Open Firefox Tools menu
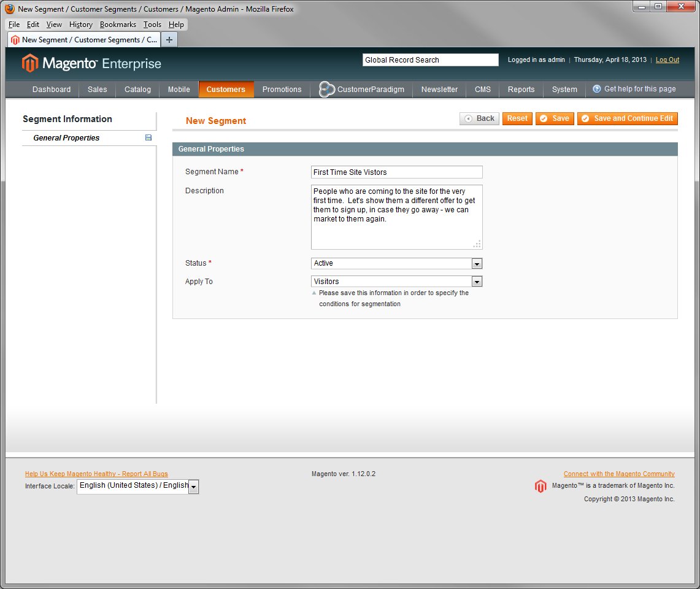 152,25
